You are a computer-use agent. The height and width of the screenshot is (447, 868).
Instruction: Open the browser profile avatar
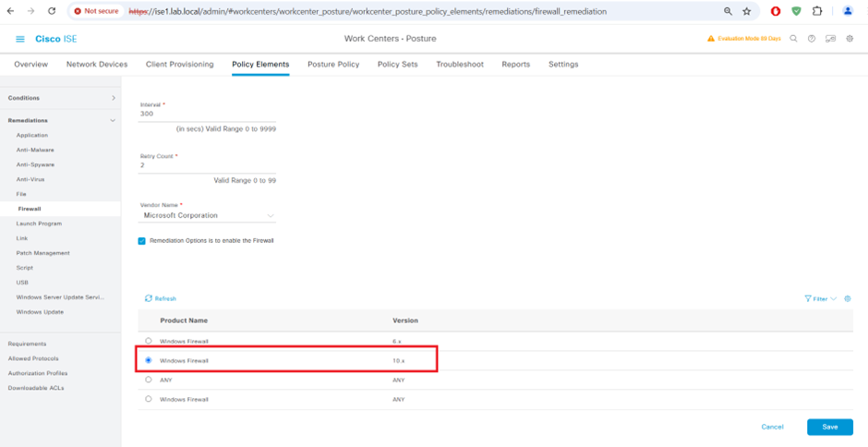(848, 11)
